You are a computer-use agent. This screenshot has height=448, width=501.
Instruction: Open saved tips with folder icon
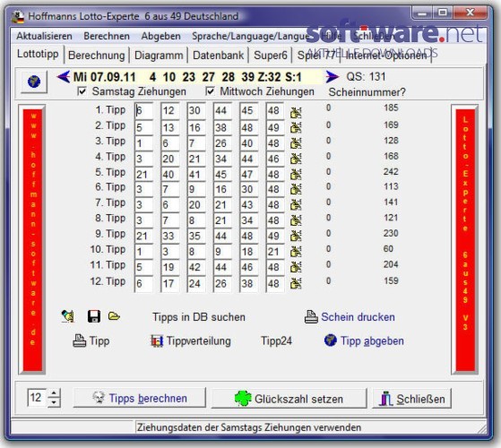[114, 316]
